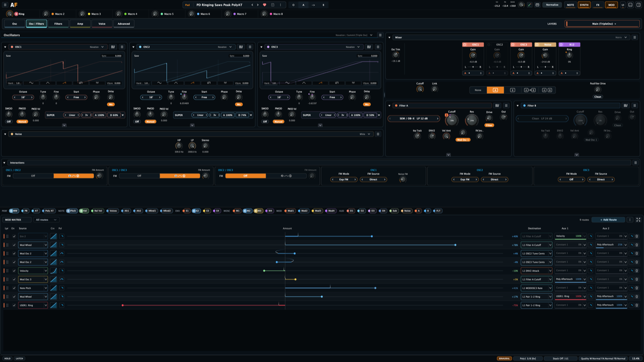Adjust Filter A Cutoff knob

(452, 120)
